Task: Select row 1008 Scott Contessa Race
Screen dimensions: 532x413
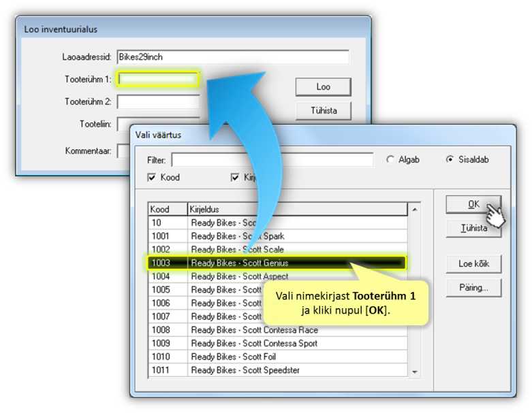Action: (x=277, y=330)
